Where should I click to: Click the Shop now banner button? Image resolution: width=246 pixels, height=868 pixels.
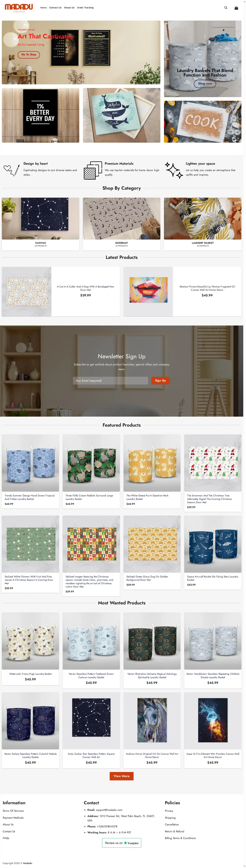coord(205,84)
